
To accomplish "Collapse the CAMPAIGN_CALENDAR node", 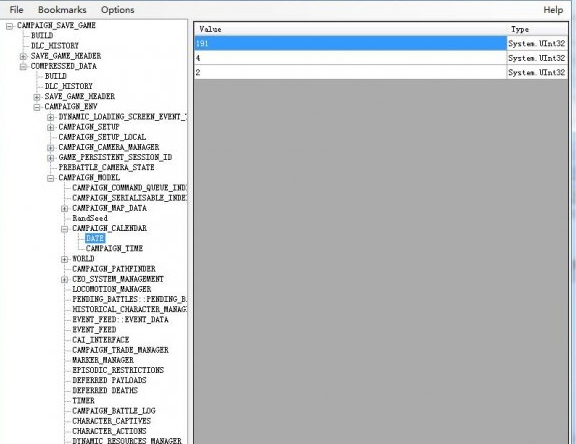I will tap(65, 229).
